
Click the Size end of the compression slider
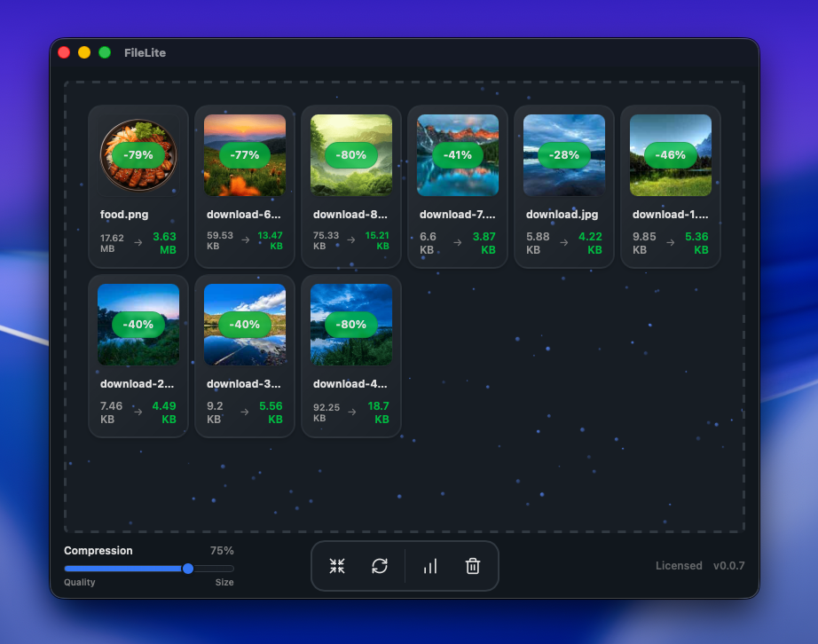[x=224, y=583]
